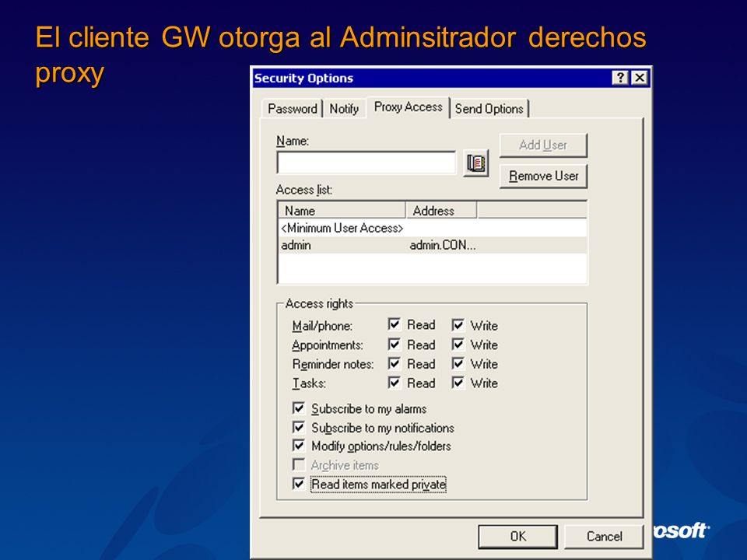Image resolution: width=747 pixels, height=560 pixels.
Task: Open the address book icon
Action: pyautogui.click(x=476, y=163)
